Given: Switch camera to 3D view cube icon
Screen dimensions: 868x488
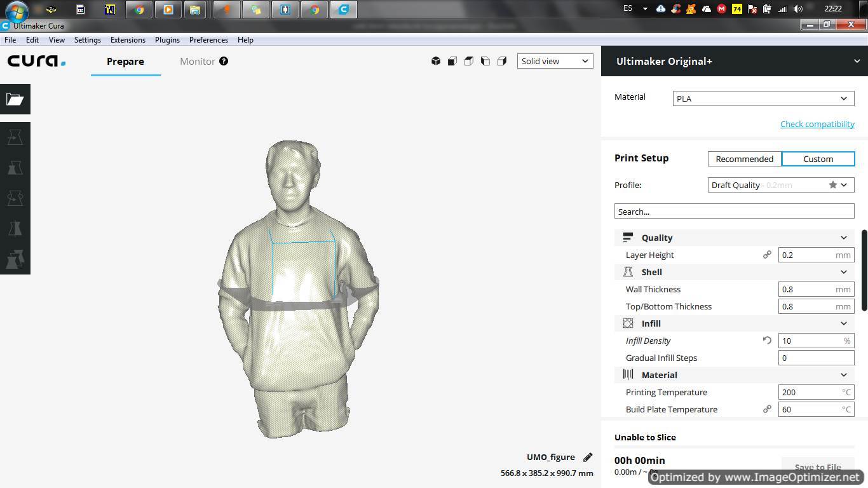Looking at the screenshot, I should (436, 61).
